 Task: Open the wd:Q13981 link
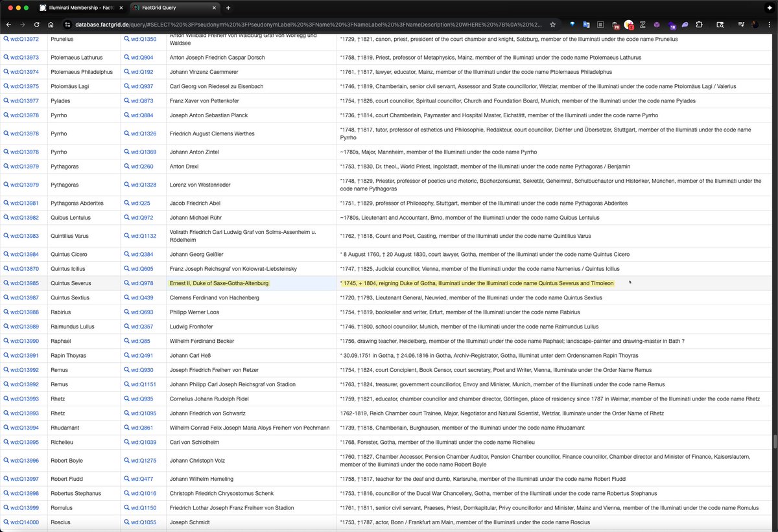(x=25, y=203)
